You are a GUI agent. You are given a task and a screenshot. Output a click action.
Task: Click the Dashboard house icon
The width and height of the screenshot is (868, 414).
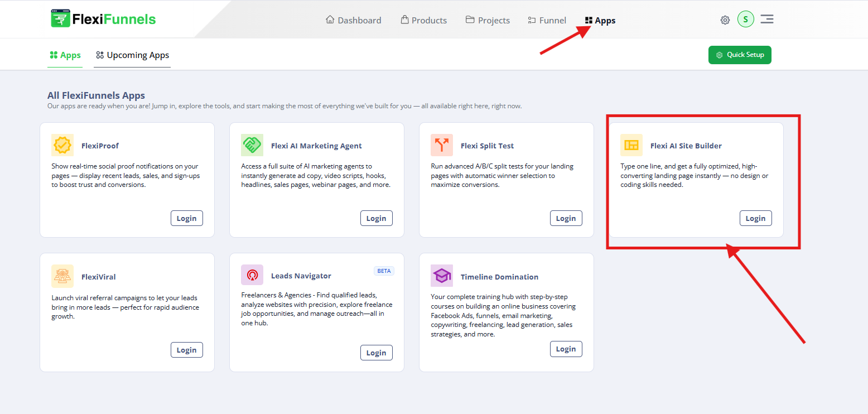coord(330,20)
